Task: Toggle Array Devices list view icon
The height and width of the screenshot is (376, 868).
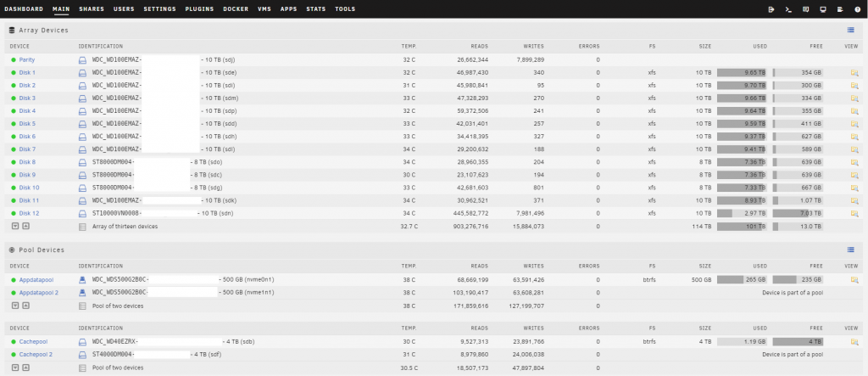Action: coord(850,30)
